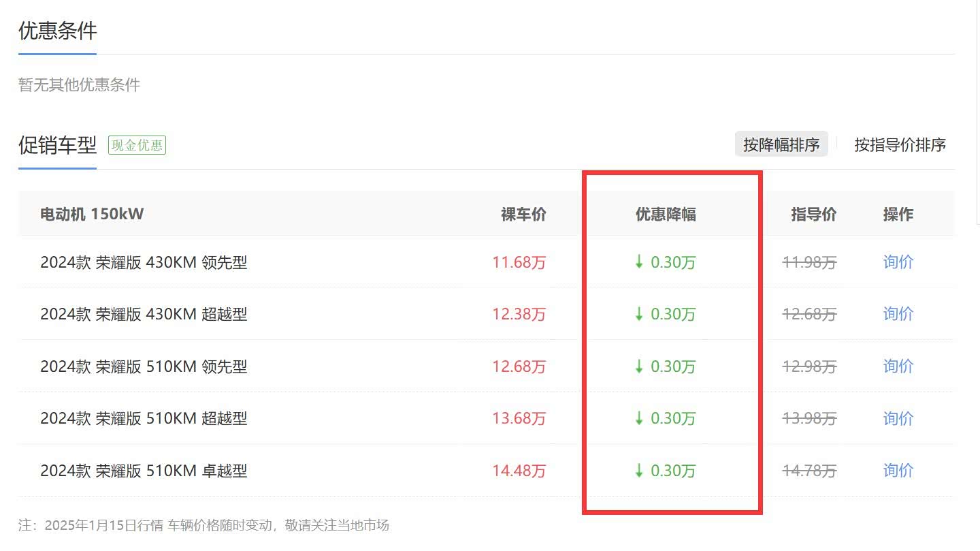Open 2024款 荣耀版 510KM 超越型 model
This screenshot has width=980, height=551.
click(x=144, y=419)
